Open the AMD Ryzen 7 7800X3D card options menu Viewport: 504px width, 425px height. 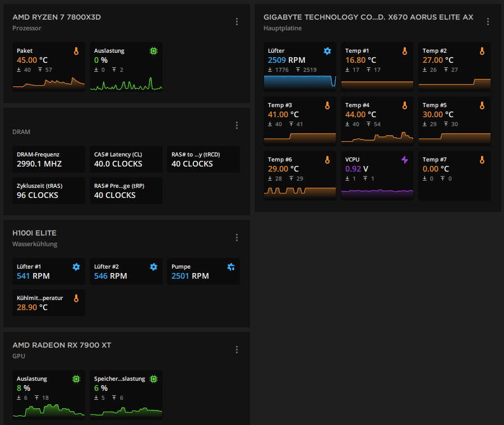pos(237,21)
